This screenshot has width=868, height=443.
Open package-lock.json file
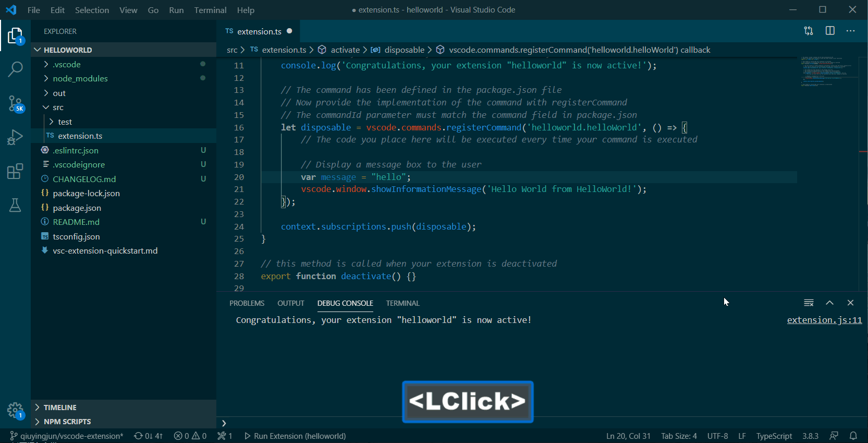tap(124, 193)
